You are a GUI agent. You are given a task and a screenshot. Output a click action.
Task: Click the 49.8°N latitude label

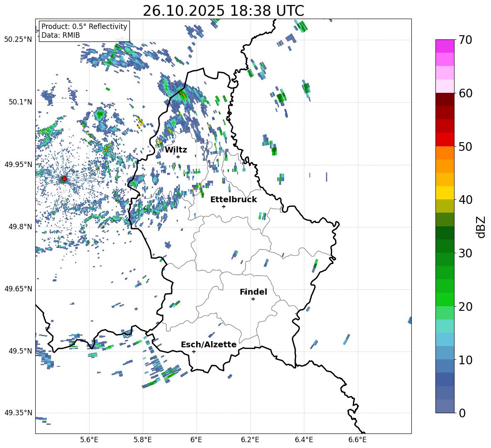20,227
